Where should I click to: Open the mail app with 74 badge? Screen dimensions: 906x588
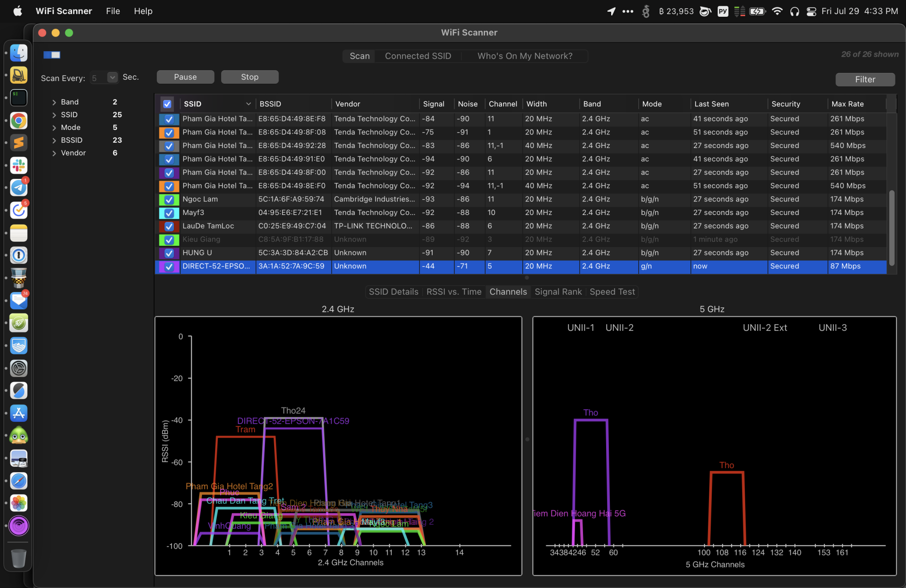pos(19,301)
